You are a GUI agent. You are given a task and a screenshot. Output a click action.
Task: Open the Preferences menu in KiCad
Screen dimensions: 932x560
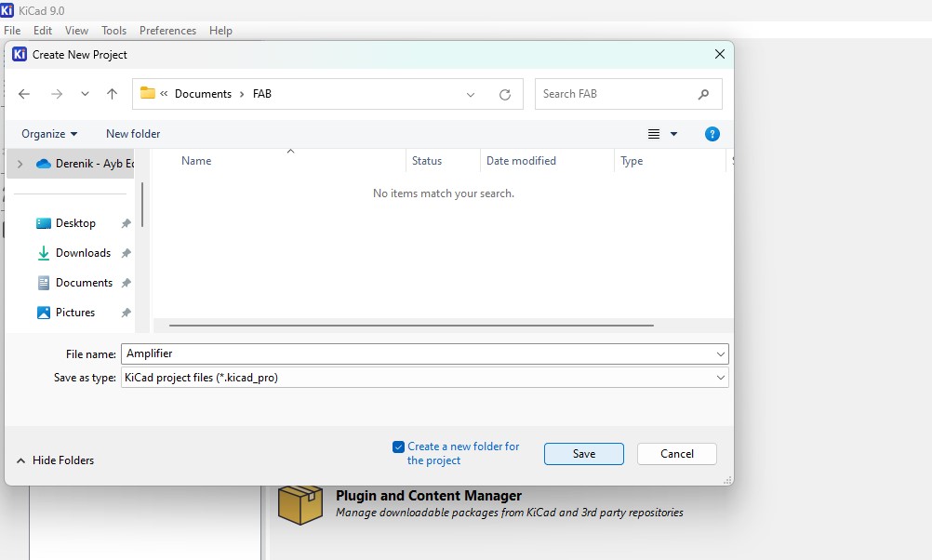167,31
